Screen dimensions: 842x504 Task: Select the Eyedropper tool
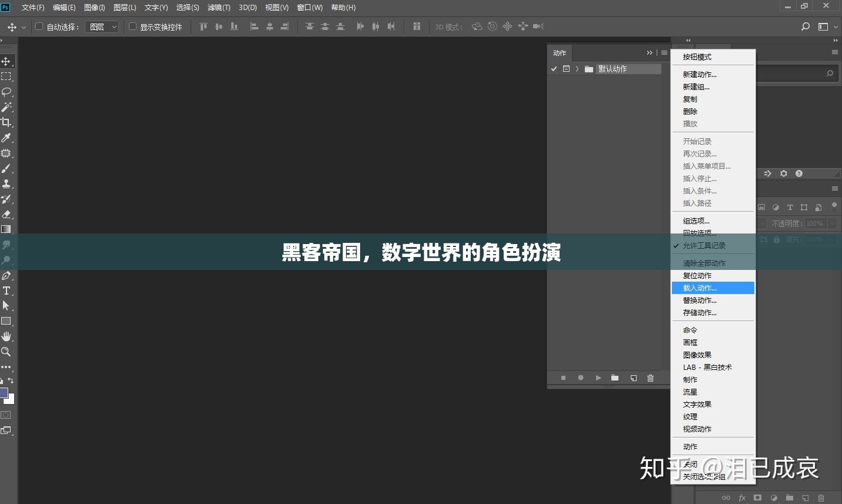(6, 138)
